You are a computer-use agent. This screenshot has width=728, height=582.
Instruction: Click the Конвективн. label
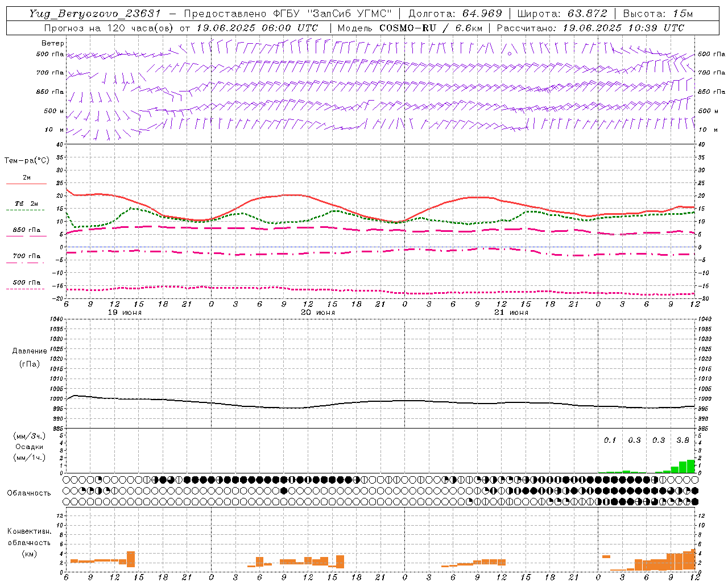pos(30,531)
